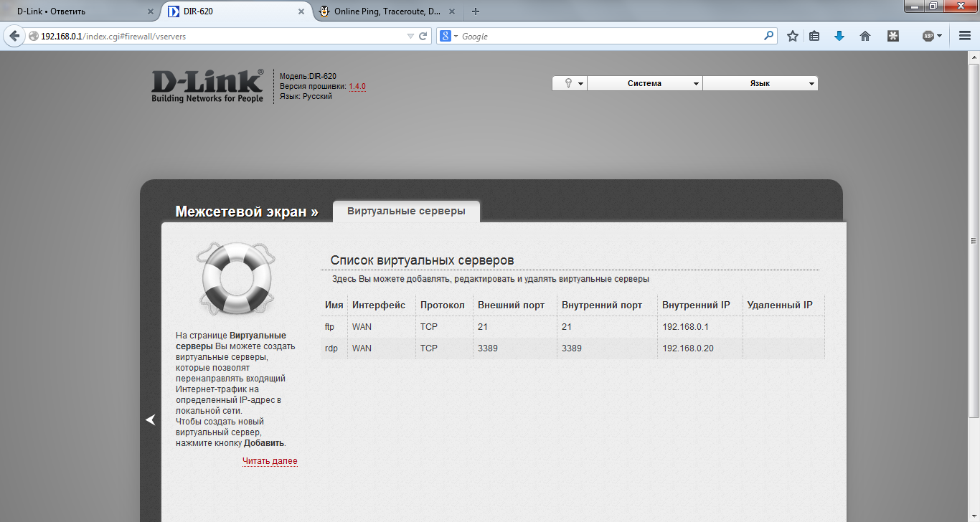
Task: Collapse the side panel with the white arrow
Action: pos(151,419)
